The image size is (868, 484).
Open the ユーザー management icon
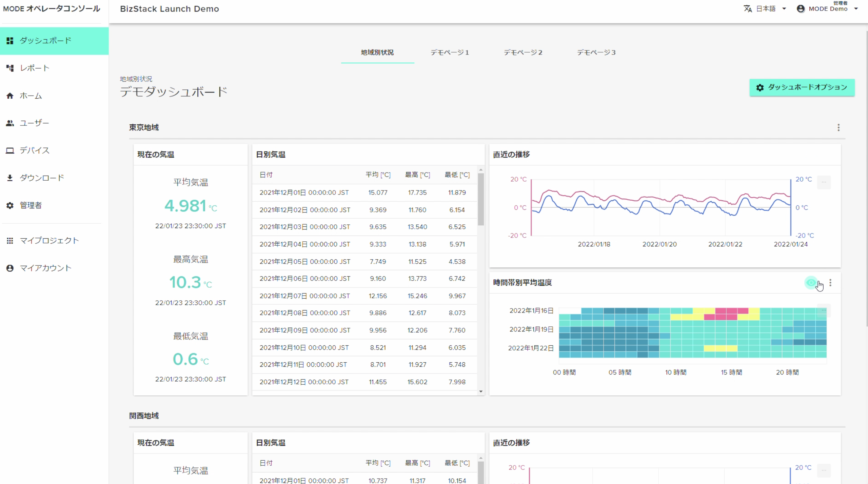coord(10,123)
